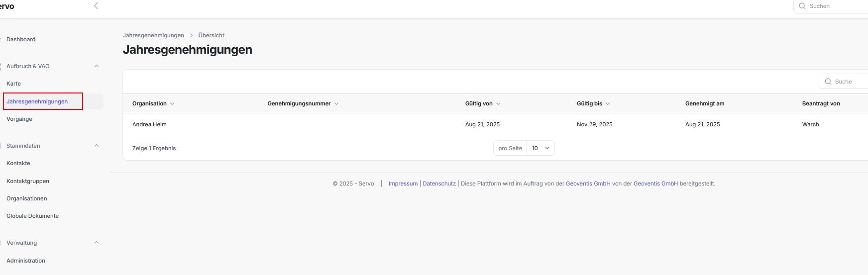Click the breadcrumb separator arrow before Übersicht
This screenshot has width=868, height=275.
click(191, 35)
